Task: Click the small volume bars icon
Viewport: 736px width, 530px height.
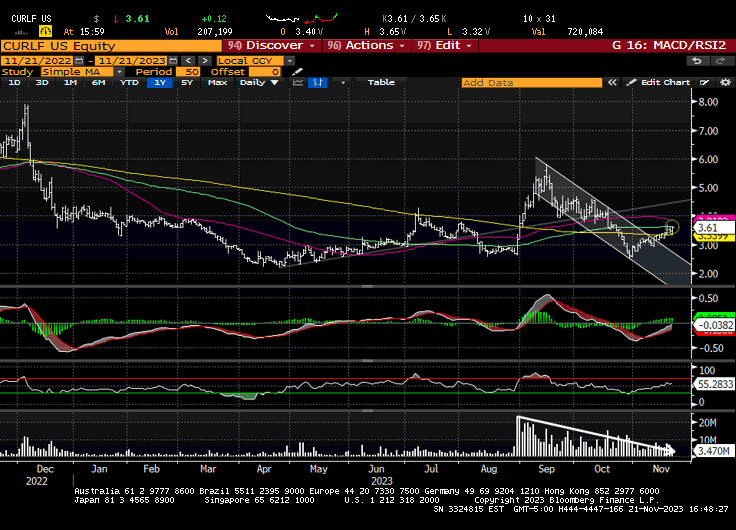Action: click(21, 32)
